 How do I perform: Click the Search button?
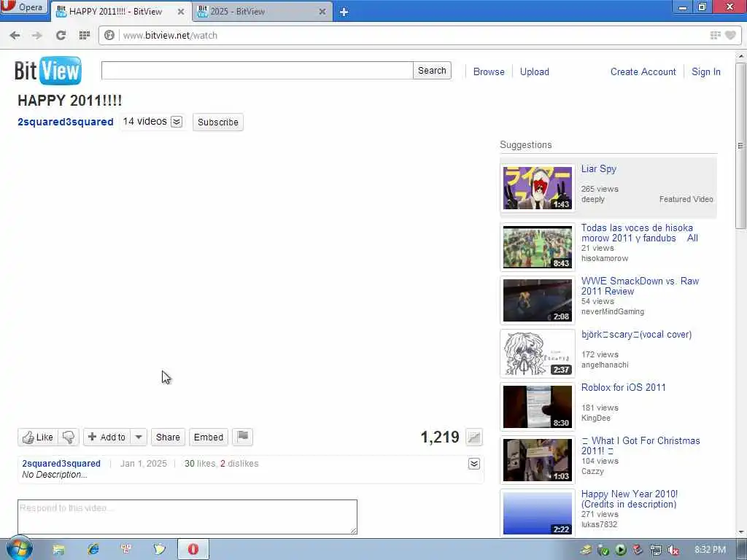coord(432,71)
